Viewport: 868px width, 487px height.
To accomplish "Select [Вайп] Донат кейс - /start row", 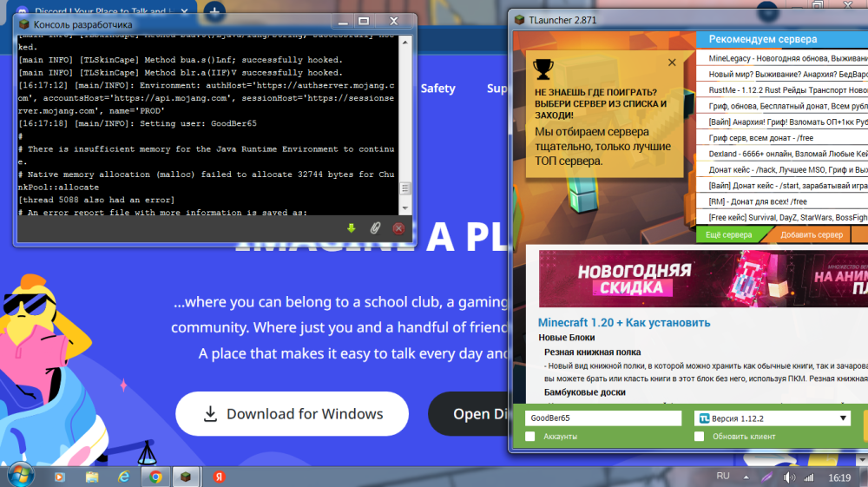I will coord(782,186).
